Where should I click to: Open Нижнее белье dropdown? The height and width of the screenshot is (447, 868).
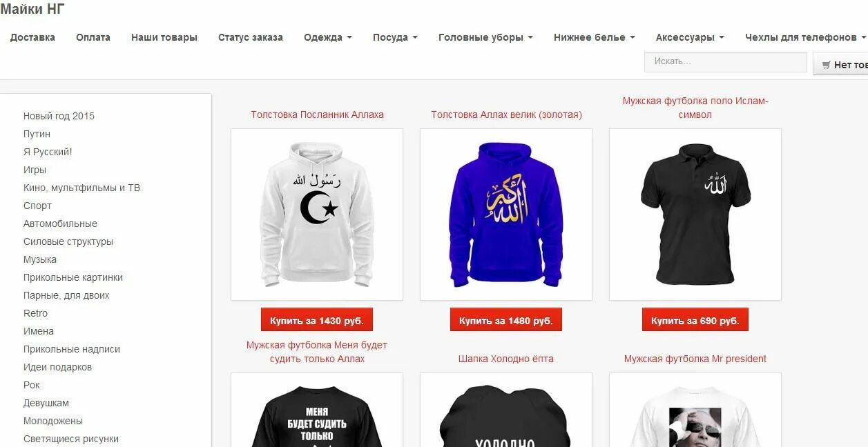pyautogui.click(x=594, y=37)
